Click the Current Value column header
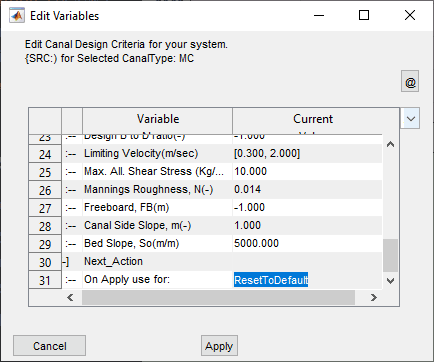 [316, 121]
